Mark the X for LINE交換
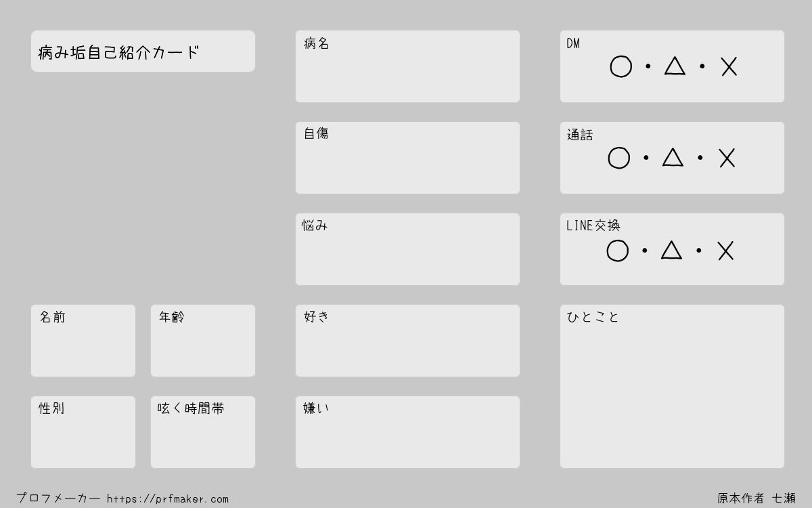Image resolution: width=812 pixels, height=508 pixels. 725,251
